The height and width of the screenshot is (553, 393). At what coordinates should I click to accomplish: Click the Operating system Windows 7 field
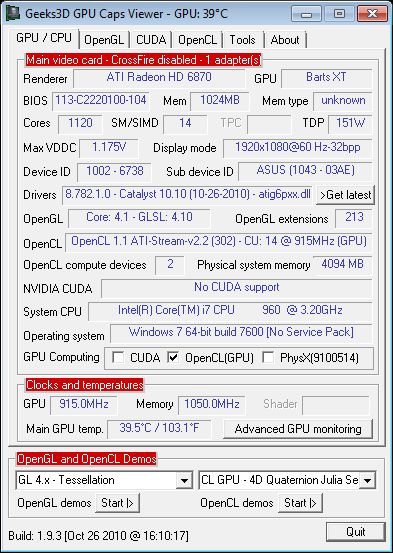tap(241, 333)
